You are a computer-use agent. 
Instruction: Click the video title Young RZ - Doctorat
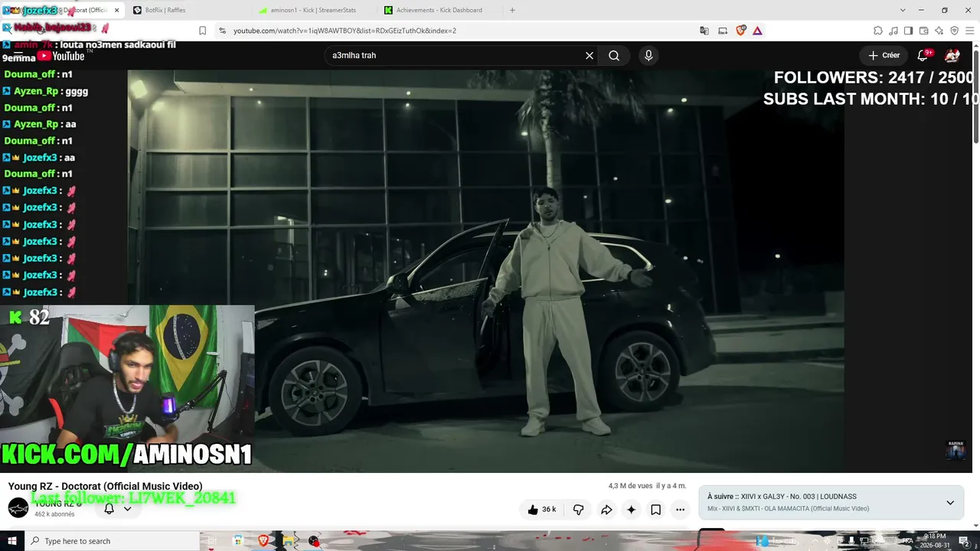[x=105, y=486]
